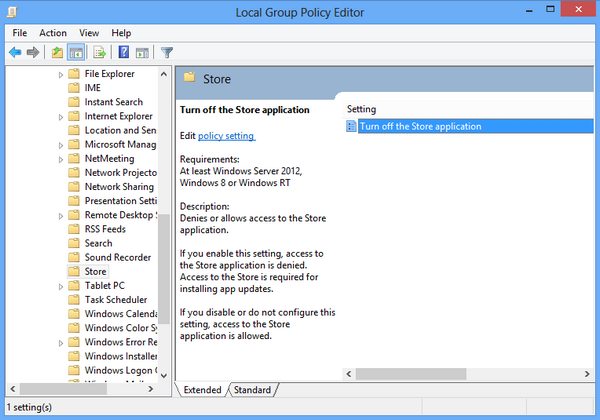Click the Sound Recorder folder icon

click(74, 257)
